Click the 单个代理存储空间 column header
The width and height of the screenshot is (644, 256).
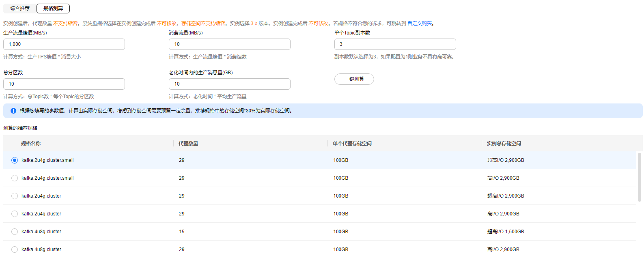click(352, 144)
